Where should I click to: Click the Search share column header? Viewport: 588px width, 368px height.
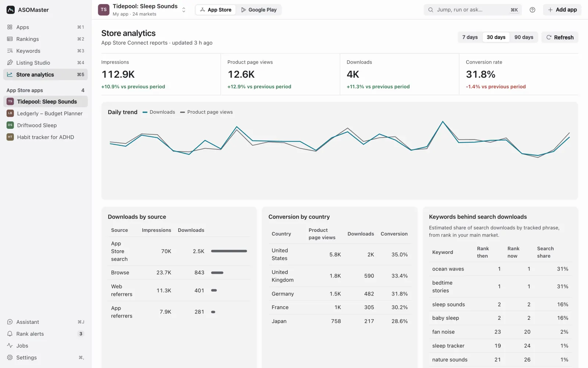tap(545, 252)
